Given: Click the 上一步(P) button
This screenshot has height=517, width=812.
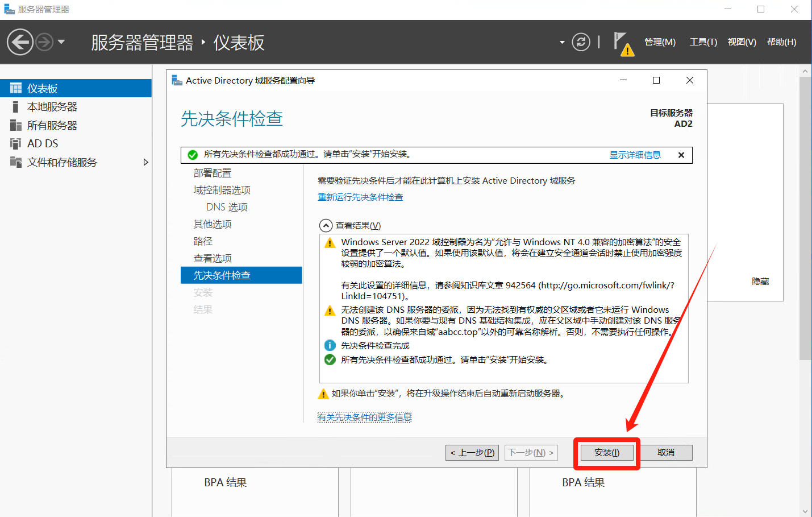Looking at the screenshot, I should (x=472, y=453).
